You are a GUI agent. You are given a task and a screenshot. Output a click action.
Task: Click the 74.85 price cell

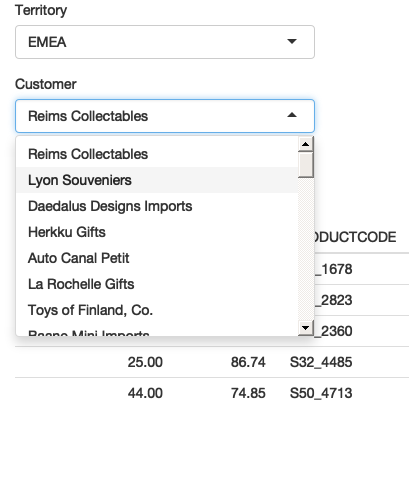(x=248, y=393)
